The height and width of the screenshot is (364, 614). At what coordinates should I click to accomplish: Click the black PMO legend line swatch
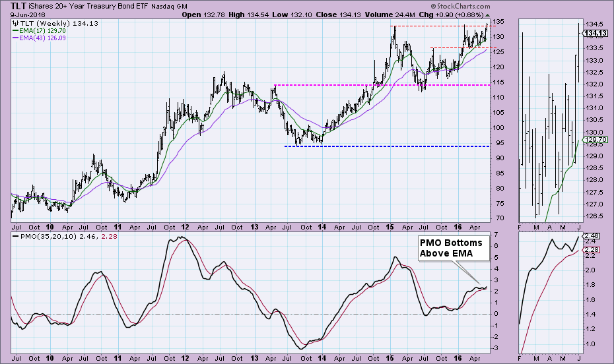15,237
